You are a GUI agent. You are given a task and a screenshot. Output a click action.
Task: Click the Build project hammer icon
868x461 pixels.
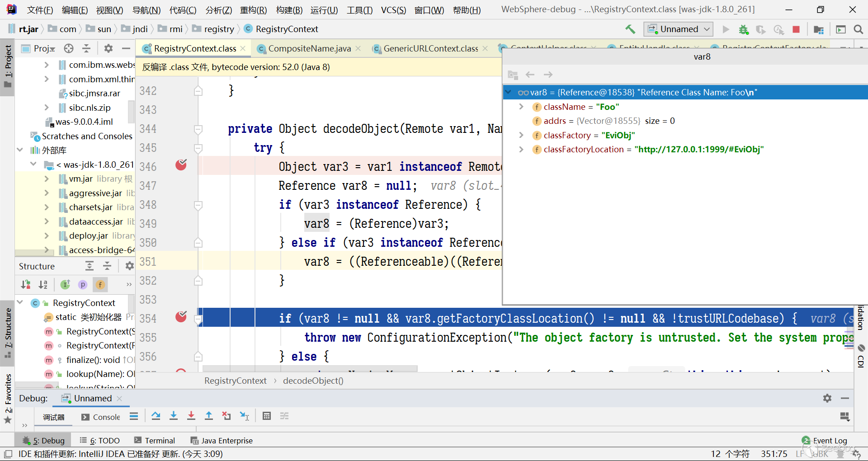click(x=630, y=29)
